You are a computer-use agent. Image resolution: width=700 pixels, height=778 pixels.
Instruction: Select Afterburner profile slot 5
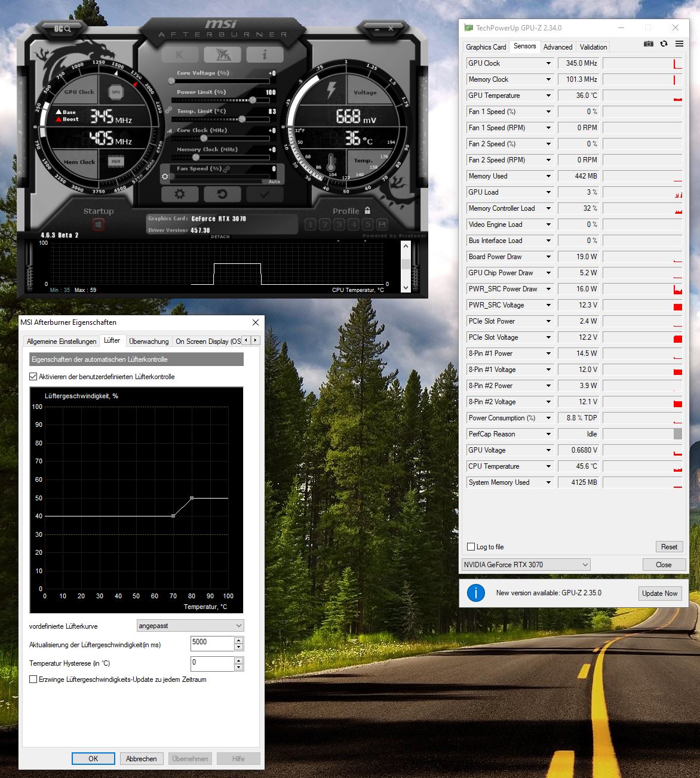coord(367,225)
